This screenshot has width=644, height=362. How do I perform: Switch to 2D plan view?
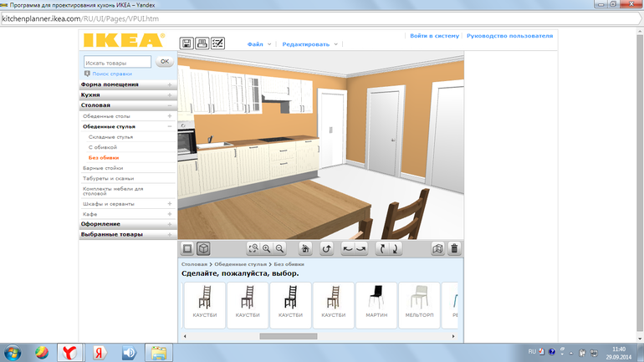click(187, 248)
